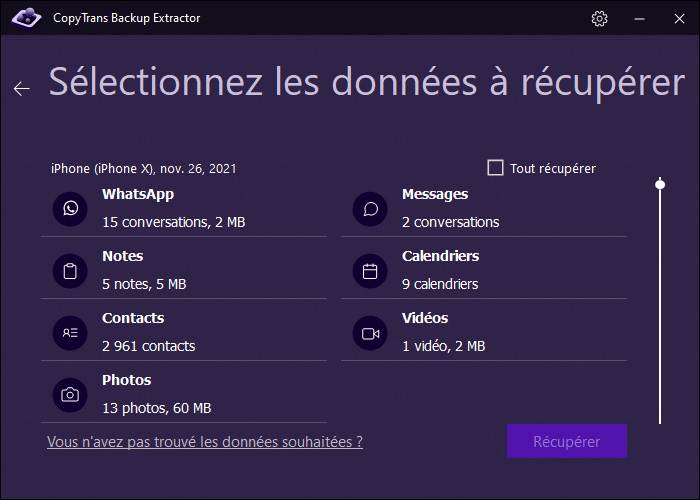Click "9 calendriers" text

(440, 284)
